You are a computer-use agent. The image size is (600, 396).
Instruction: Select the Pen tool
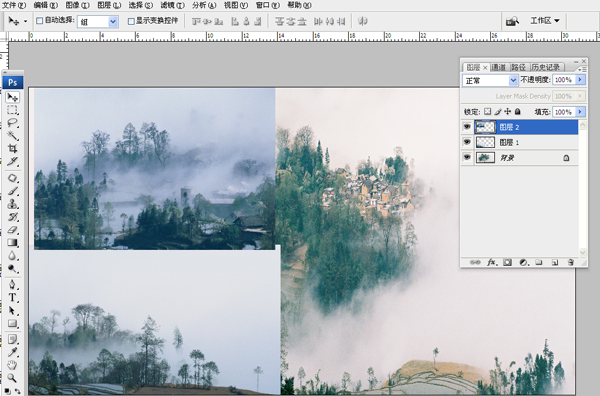pyautogui.click(x=12, y=285)
